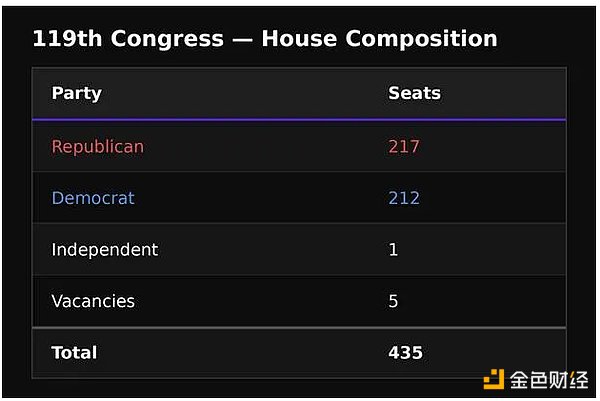Click the Independent seat count 1

pyautogui.click(x=393, y=249)
